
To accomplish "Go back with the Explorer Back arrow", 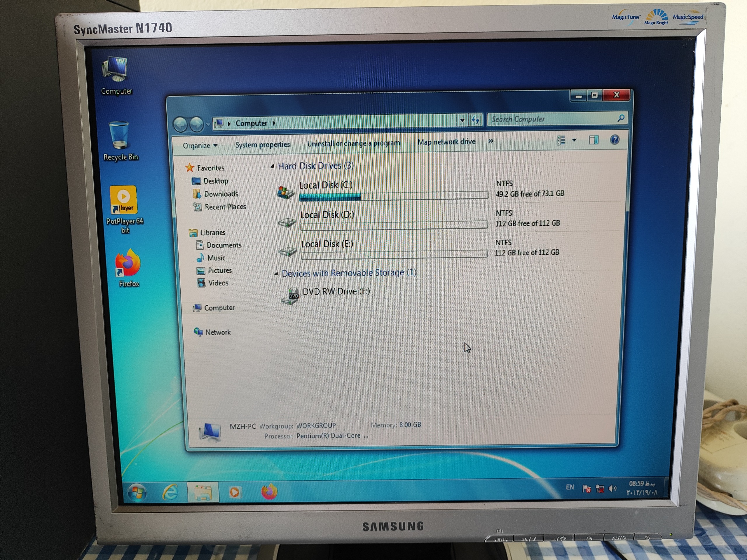I will tap(180, 125).
